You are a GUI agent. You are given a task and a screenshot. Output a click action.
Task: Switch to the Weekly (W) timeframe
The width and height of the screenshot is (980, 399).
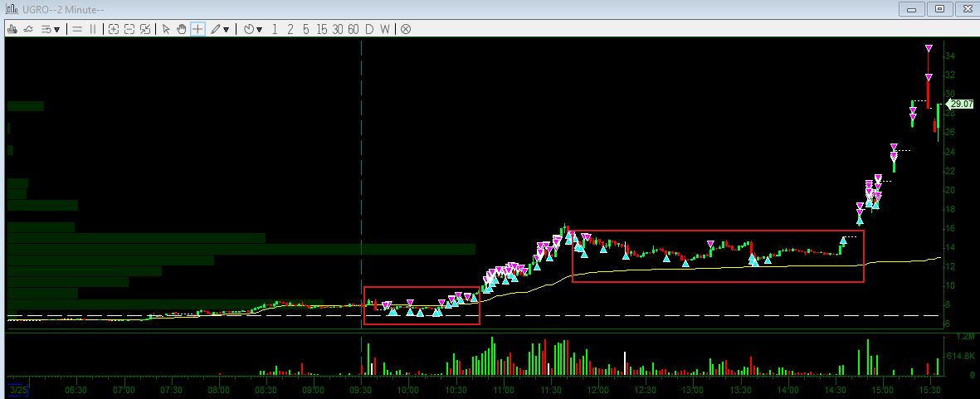point(385,29)
